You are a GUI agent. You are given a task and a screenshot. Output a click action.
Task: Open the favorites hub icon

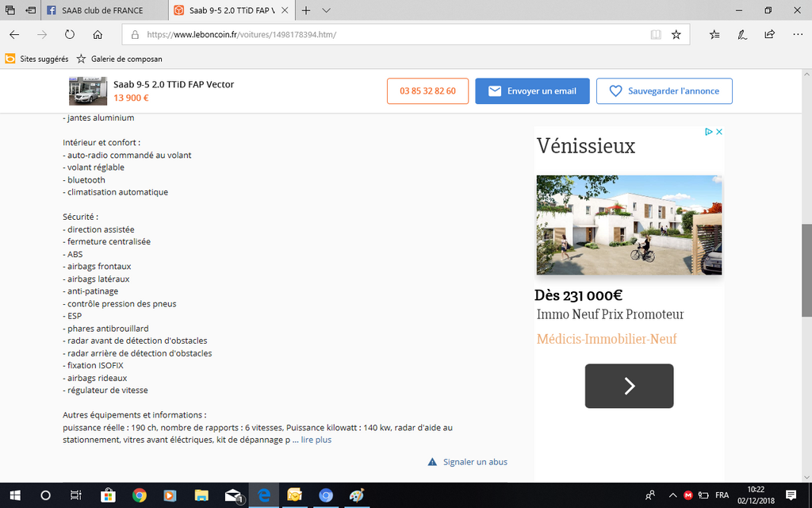[x=714, y=35]
